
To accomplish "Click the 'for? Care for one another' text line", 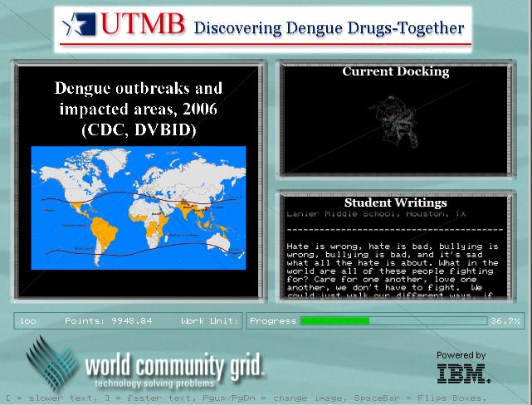I will (382, 280).
